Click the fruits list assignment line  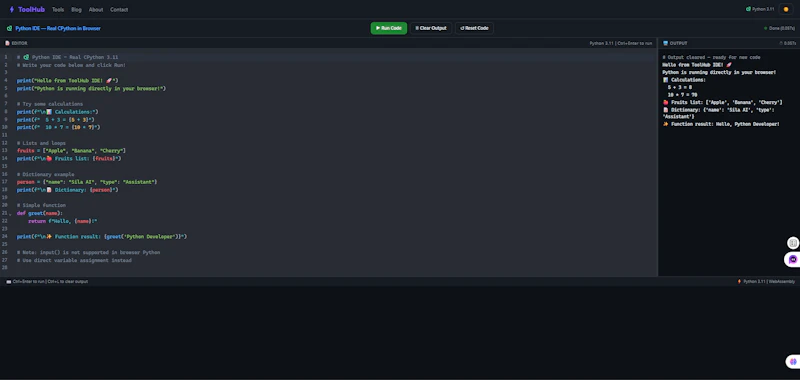[71, 150]
